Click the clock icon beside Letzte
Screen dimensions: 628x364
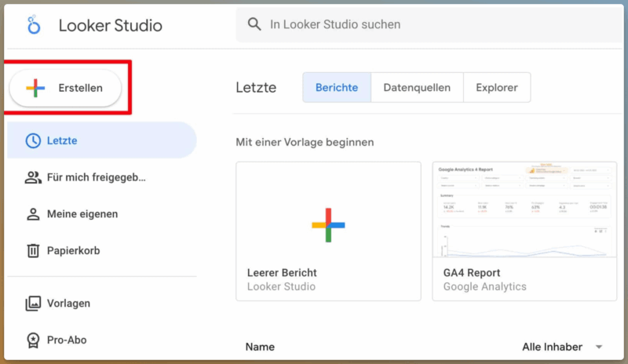point(33,140)
